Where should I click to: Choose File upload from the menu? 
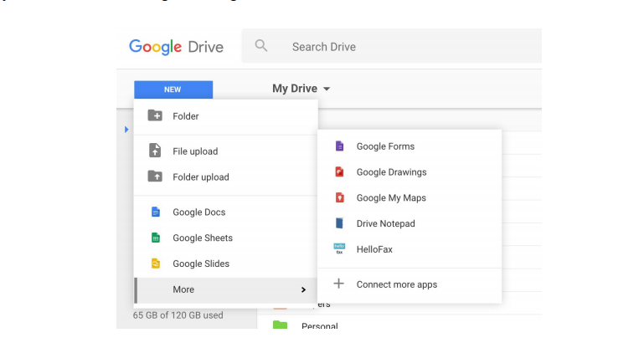click(194, 151)
